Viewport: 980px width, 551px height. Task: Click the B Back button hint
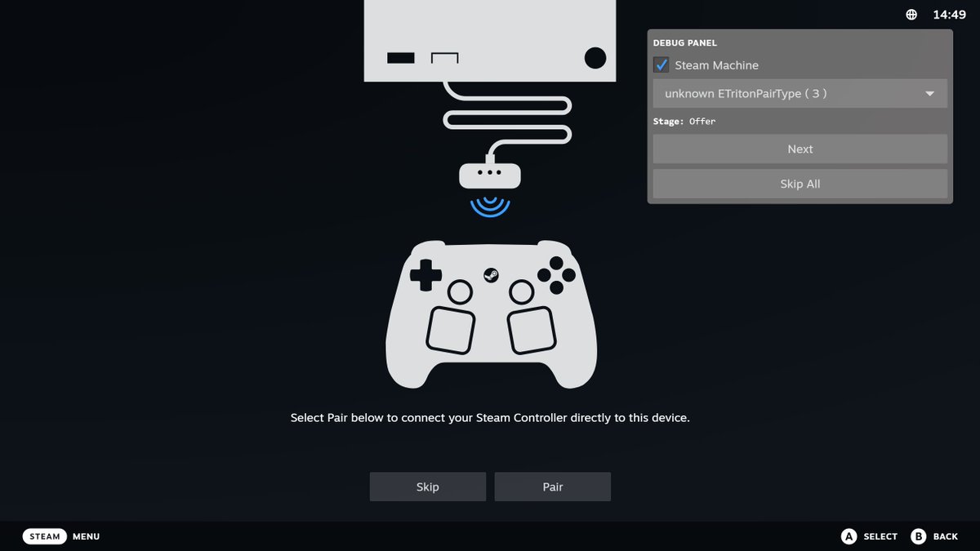(934, 536)
